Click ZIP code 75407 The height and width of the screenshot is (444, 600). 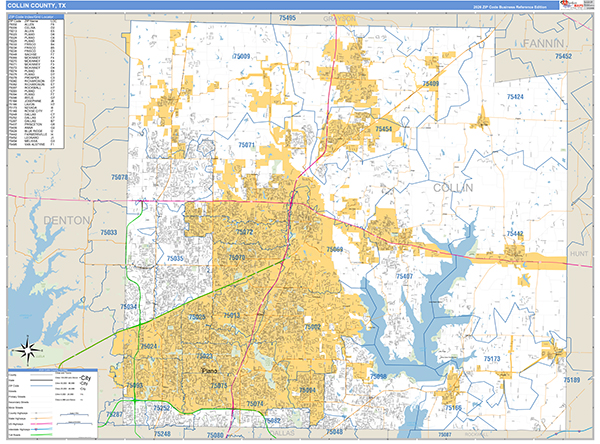pos(404,276)
